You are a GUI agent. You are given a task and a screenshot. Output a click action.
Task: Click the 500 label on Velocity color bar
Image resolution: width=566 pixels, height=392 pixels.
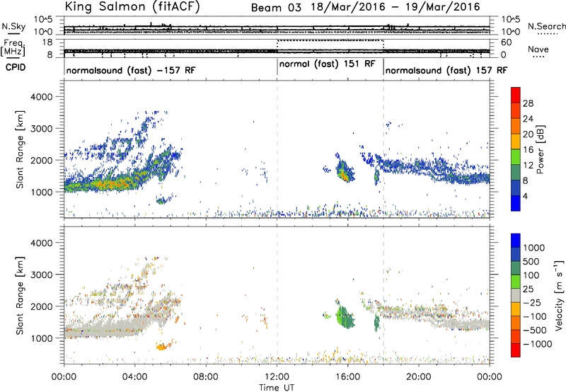(x=530, y=262)
